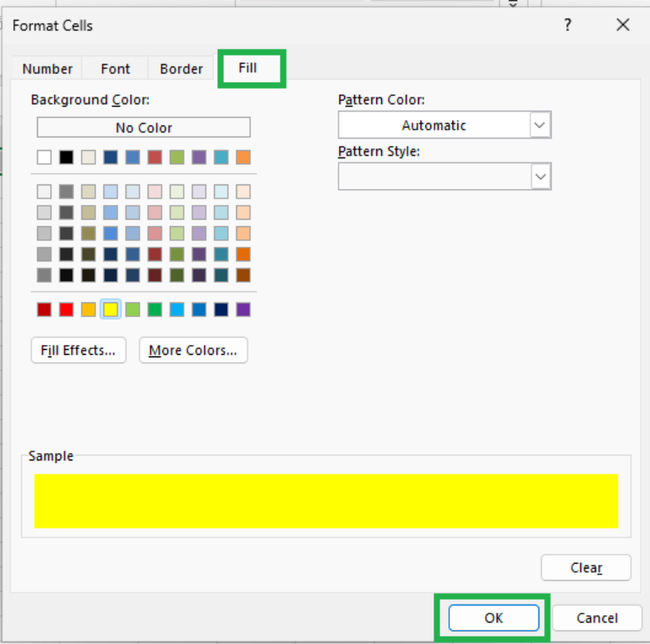The image size is (650, 644).
Task: Select the Fill tab
Action: [x=248, y=68]
